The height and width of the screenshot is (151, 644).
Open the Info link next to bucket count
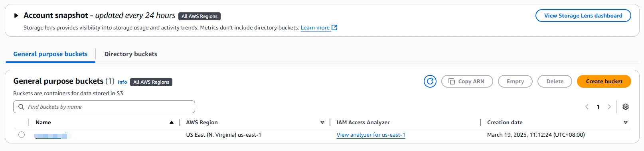(122, 82)
